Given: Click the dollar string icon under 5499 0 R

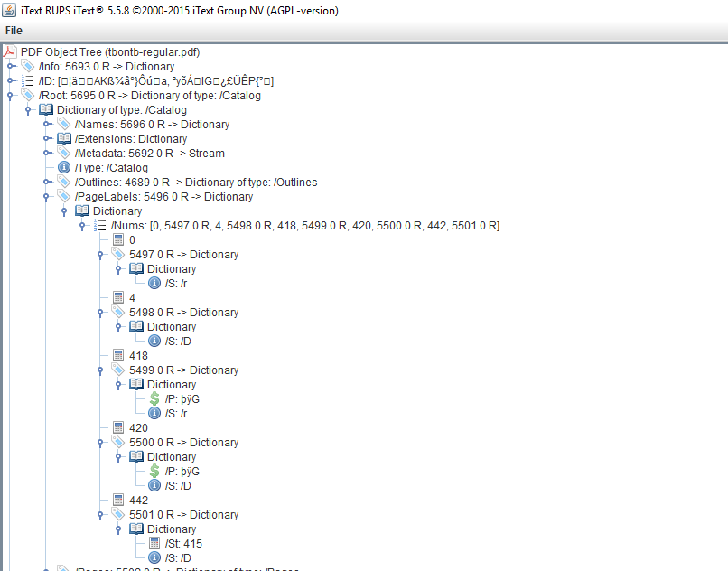Looking at the screenshot, I should click(x=154, y=398).
